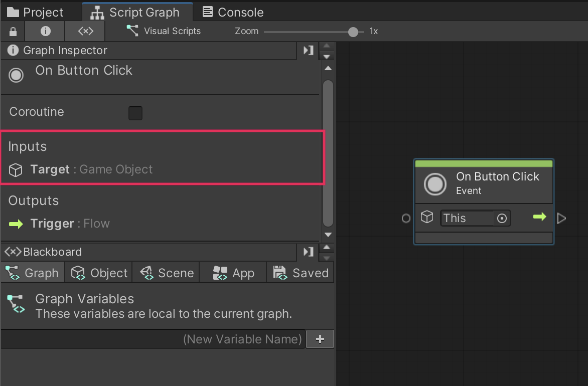The image size is (588, 386).
Task: Open the object picker on This field
Action: click(502, 218)
